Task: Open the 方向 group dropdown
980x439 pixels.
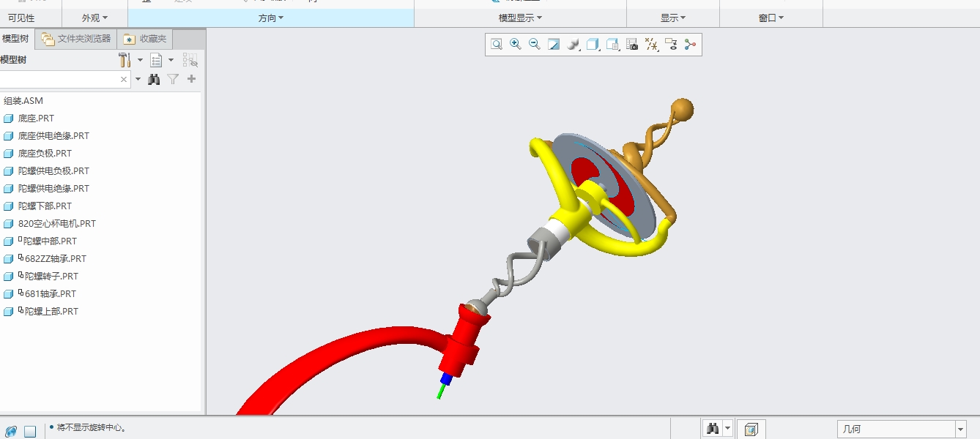Action: coord(271,18)
